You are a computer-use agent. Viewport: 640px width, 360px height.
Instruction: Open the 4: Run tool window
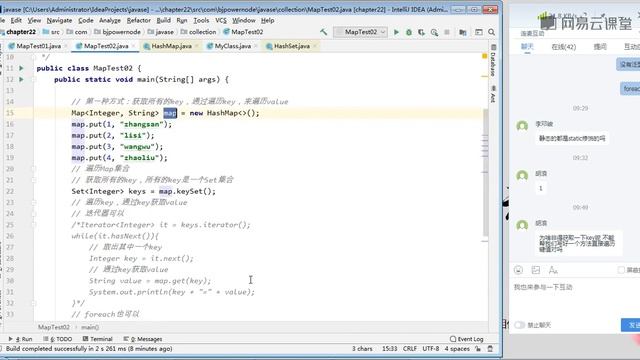20,339
